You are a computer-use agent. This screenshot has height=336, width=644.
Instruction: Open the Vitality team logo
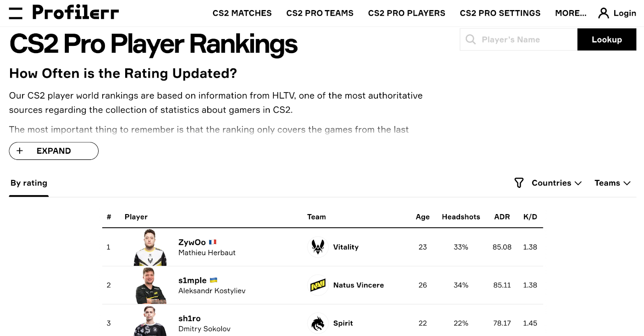(x=318, y=247)
